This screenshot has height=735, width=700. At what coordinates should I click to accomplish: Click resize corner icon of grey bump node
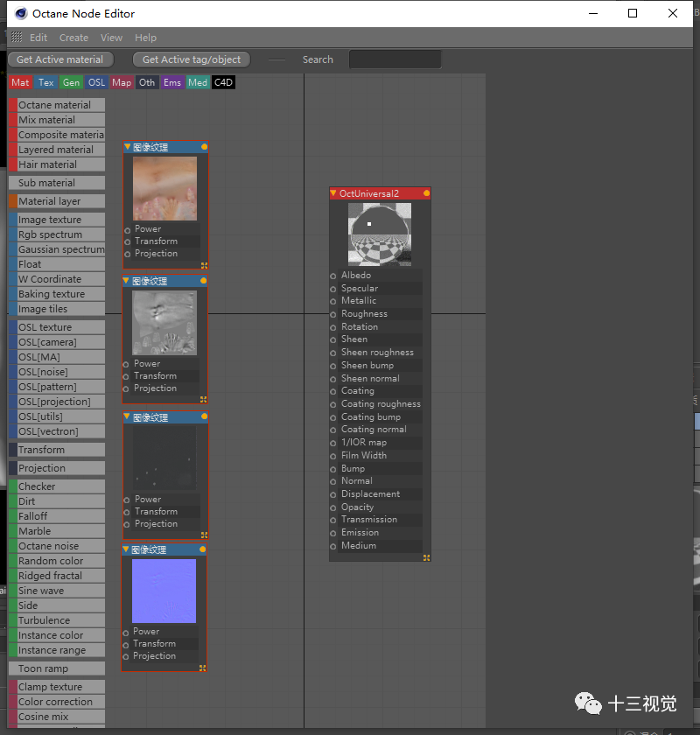203,399
